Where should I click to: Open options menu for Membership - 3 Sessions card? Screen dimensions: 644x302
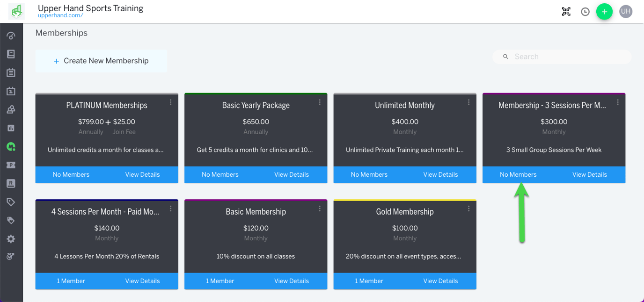pos(618,102)
